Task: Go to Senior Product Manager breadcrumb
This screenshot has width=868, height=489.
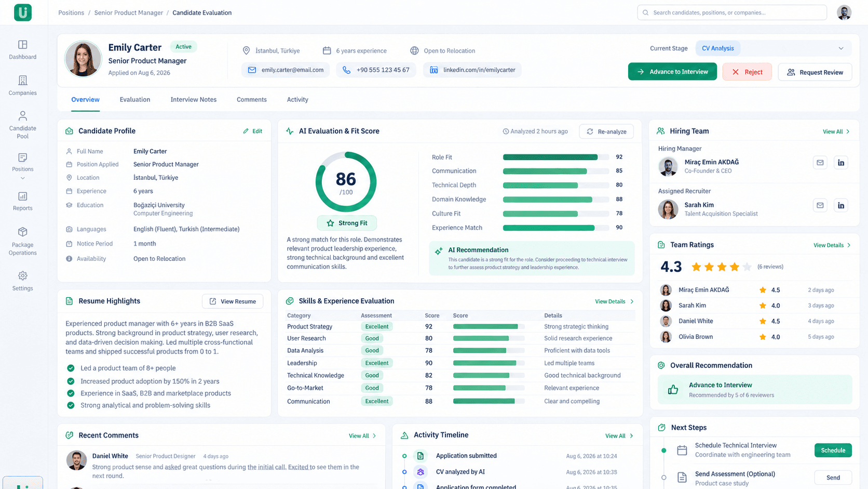Action: [129, 12]
